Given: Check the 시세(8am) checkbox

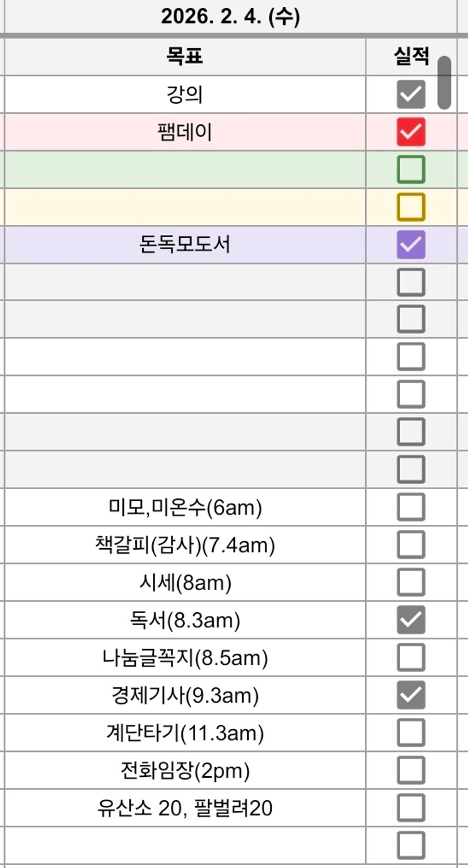Looking at the screenshot, I should (x=410, y=583).
